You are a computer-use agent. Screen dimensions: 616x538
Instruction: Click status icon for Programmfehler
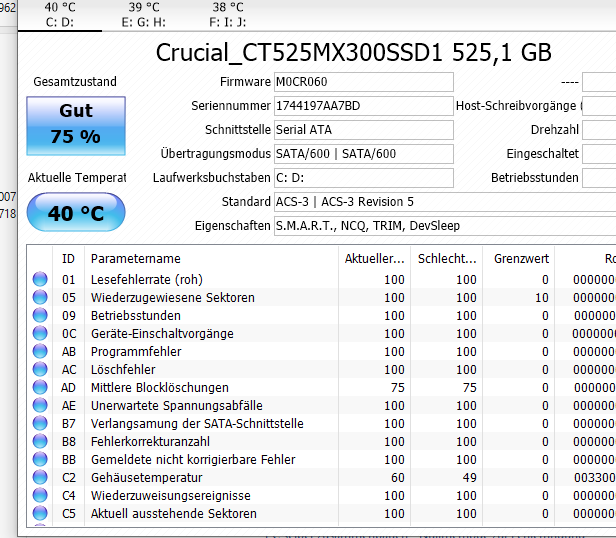40,351
